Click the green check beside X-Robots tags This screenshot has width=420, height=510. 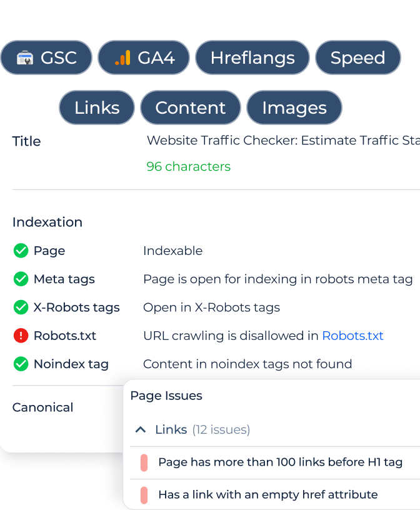coord(21,307)
